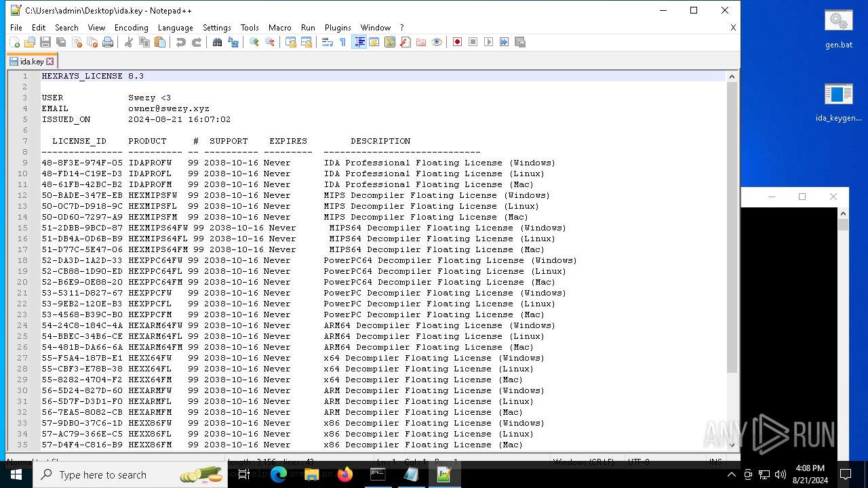Toggle synchronized horizontal scrolling

tap(307, 42)
